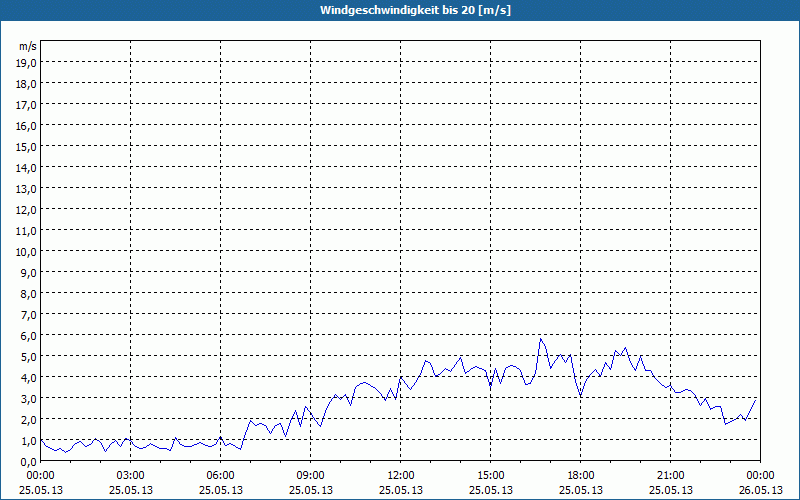Select the 0,0 y-axis label
Image resolution: width=800 pixels, height=500 pixels.
click(29, 462)
